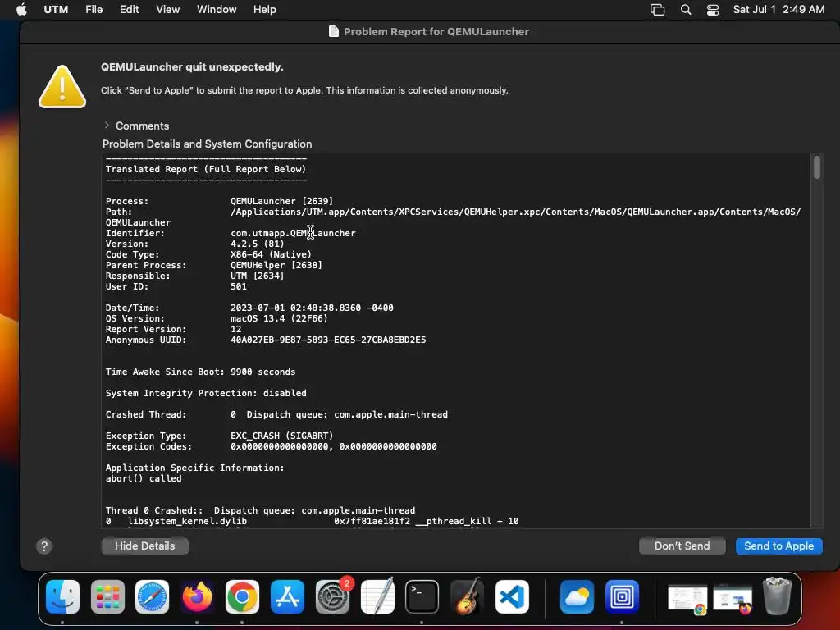Open Control Center in menu bar
The width and height of the screenshot is (840, 630).
pos(713,10)
